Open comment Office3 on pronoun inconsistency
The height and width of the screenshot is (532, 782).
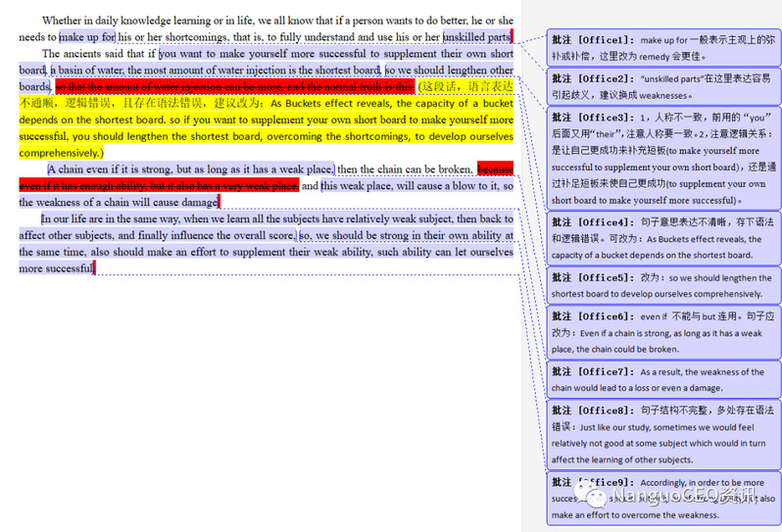tap(663, 159)
